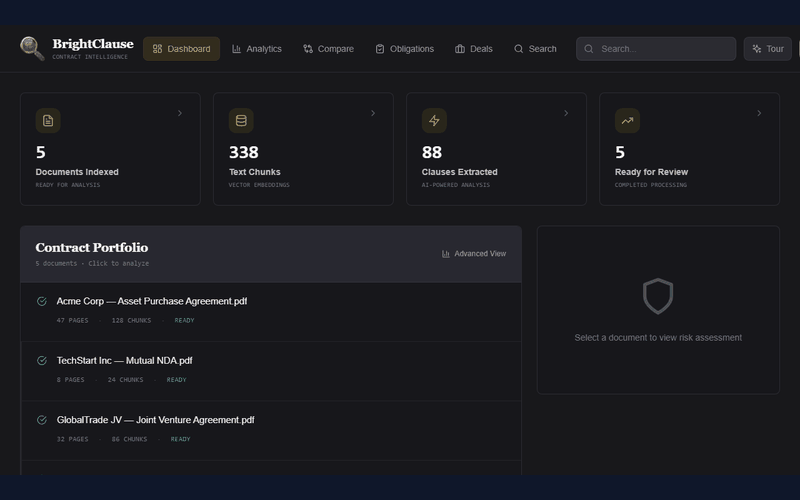Image resolution: width=800 pixels, height=500 pixels.
Task: Open the Dashboard tab
Action: (181, 49)
